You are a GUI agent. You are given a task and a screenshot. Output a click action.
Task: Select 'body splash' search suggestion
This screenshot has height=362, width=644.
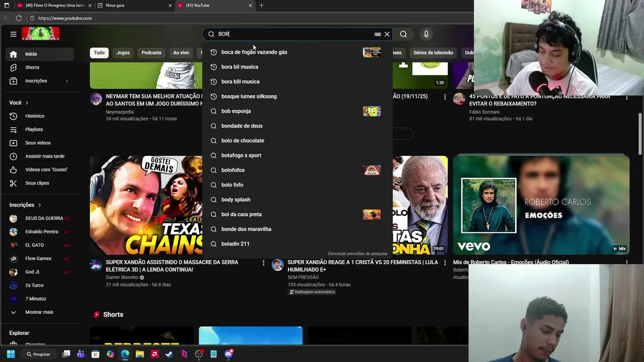297,200
